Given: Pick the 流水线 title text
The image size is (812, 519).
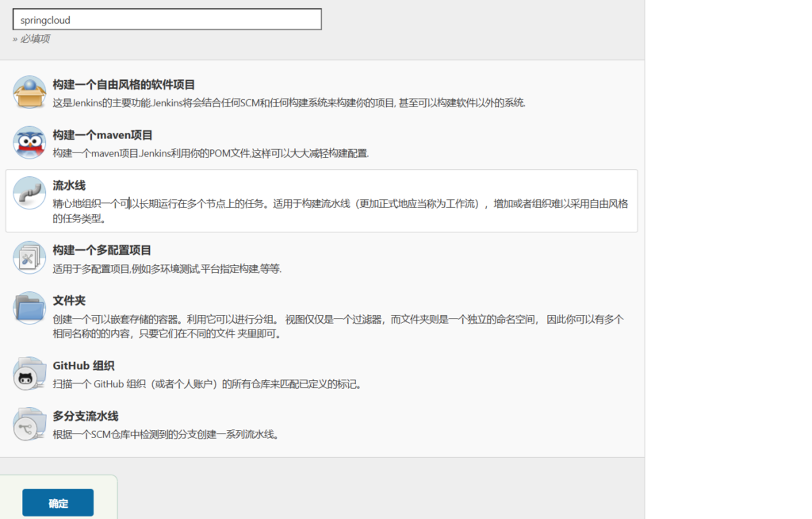Looking at the screenshot, I should pos(69,185).
